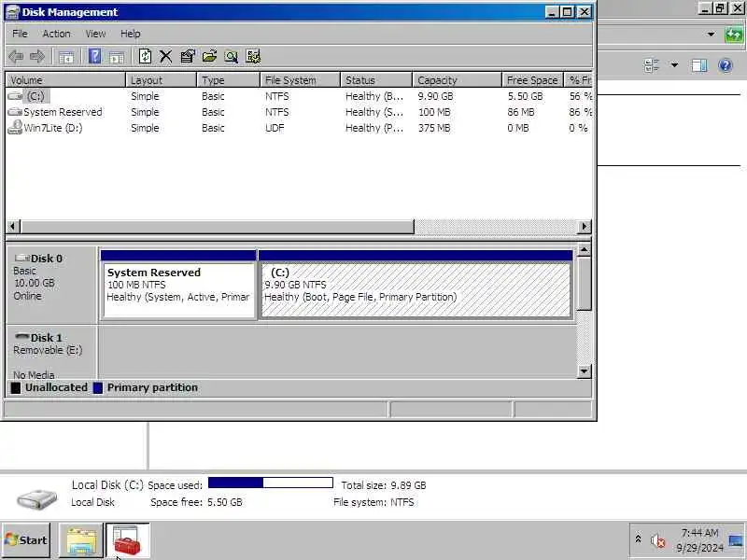Click the blue help icon in the Explorer window
This screenshot has height=560, width=747.
coord(726,65)
